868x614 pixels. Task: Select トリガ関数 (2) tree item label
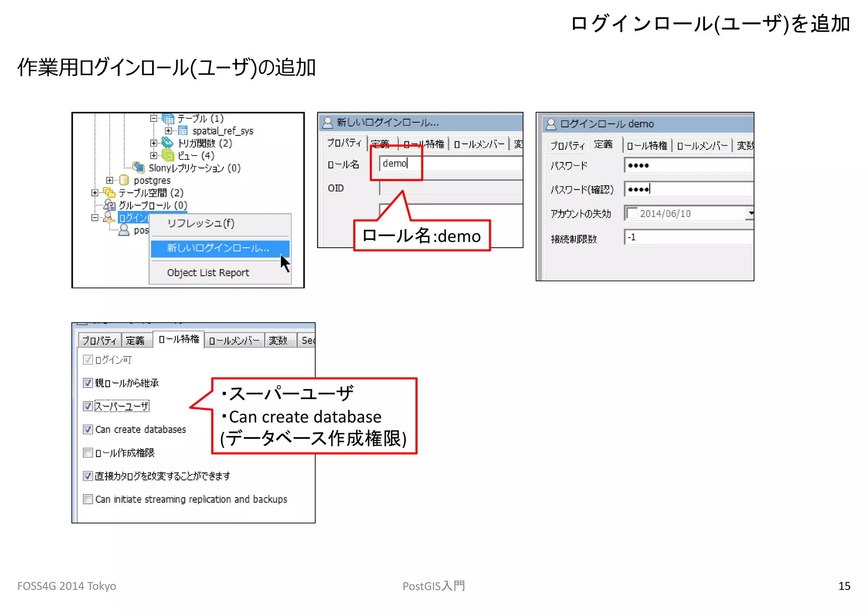pyautogui.click(x=205, y=143)
